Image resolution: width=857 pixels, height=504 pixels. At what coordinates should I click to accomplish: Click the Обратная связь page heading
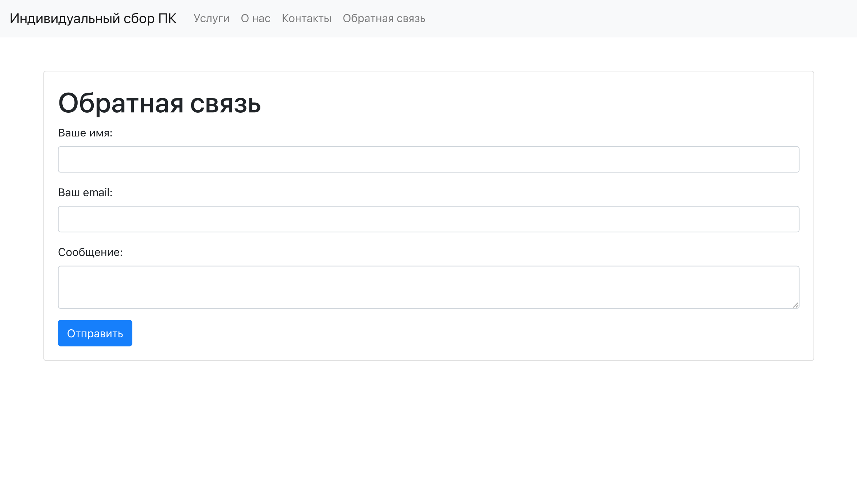(x=159, y=105)
